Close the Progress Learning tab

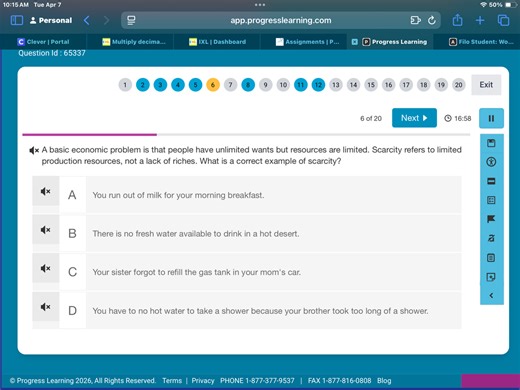coord(355,42)
